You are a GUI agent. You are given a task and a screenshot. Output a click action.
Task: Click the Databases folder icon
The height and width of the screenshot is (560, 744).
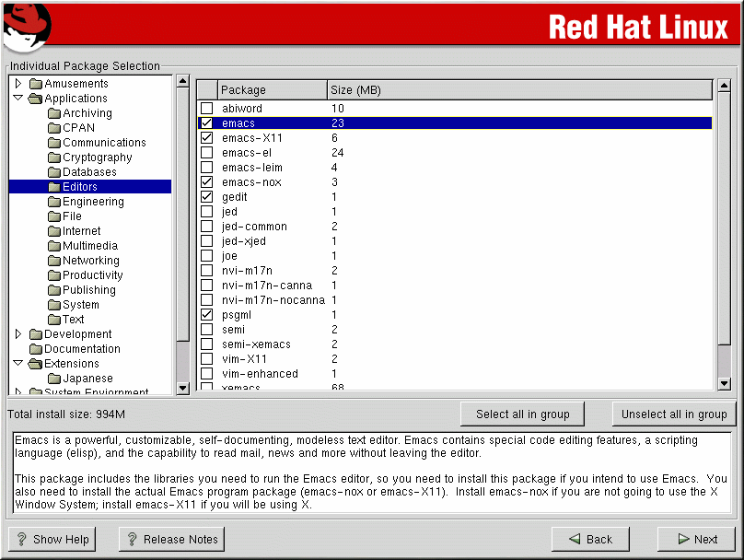click(x=54, y=172)
